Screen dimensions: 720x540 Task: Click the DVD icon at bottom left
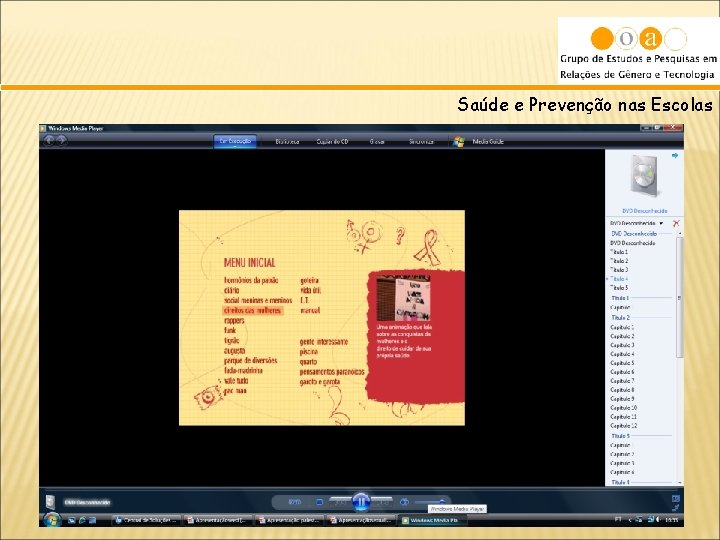click(x=51, y=501)
